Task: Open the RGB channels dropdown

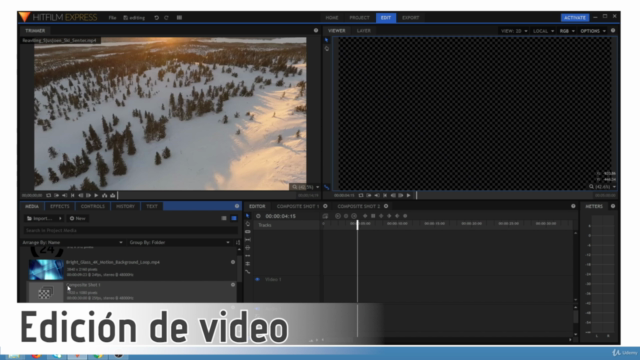Action: [x=567, y=31]
